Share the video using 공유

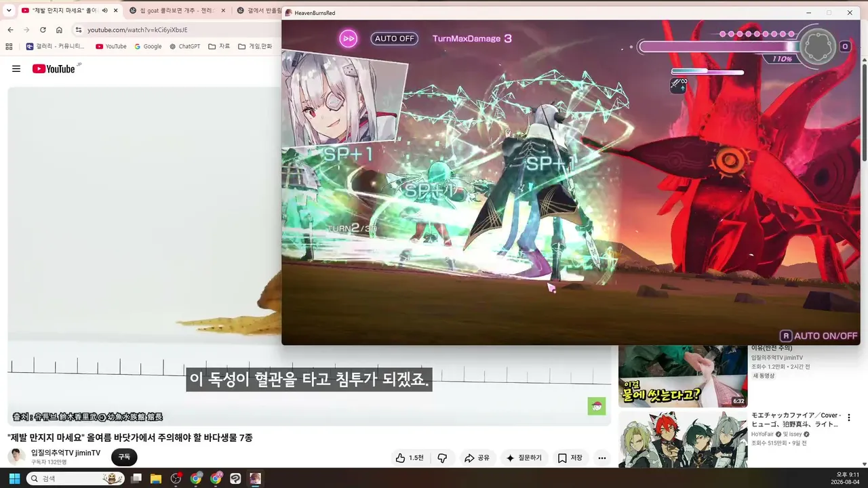pyautogui.click(x=477, y=458)
